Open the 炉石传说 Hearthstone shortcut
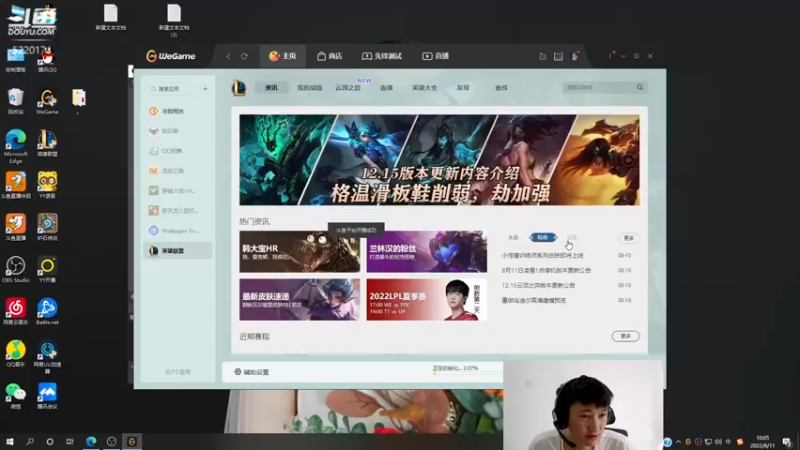Screen dimensions: 800x450 47,227
